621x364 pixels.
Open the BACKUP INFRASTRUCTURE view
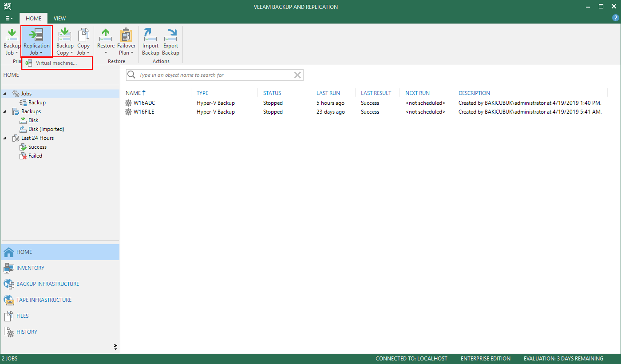tap(60, 284)
